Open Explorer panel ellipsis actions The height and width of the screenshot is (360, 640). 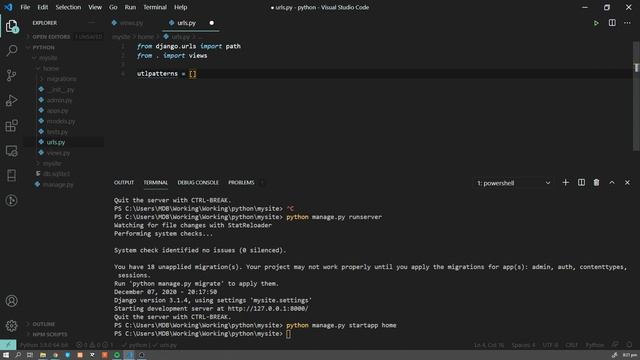click(x=91, y=23)
